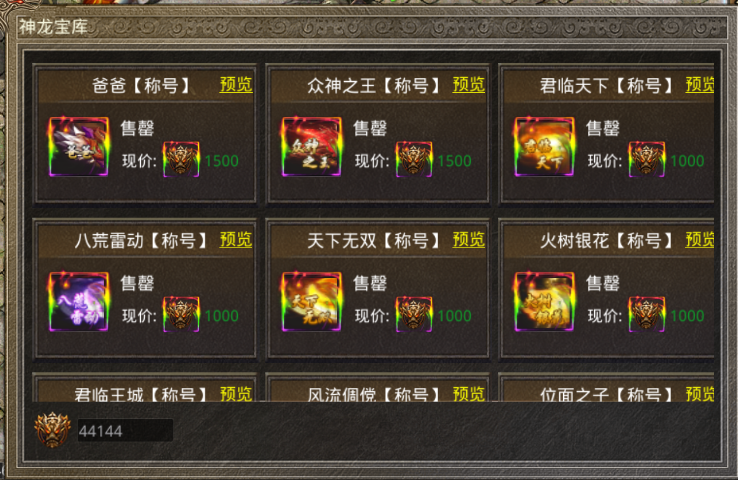Click the dragon currency icon beside 44144
Image resolution: width=738 pixels, height=480 pixels.
[52, 429]
